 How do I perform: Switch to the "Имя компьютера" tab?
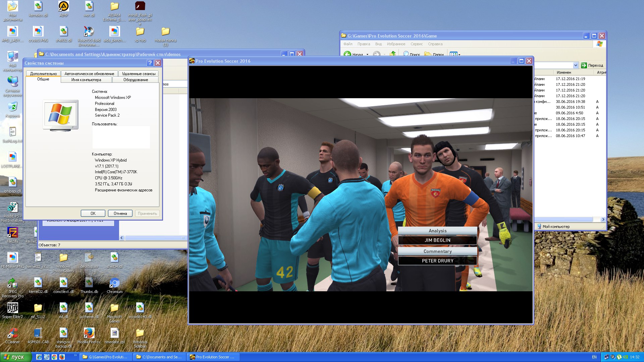(86, 80)
